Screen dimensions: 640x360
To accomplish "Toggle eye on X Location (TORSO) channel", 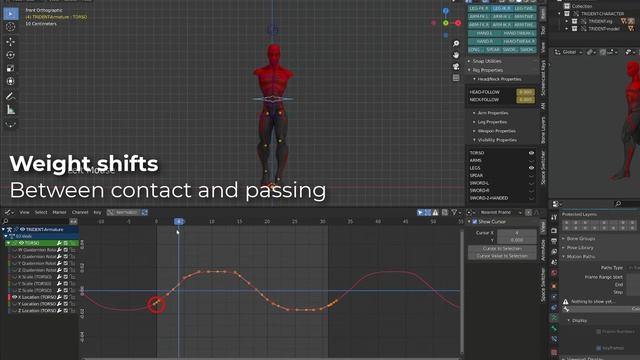I will click(x=14, y=297).
